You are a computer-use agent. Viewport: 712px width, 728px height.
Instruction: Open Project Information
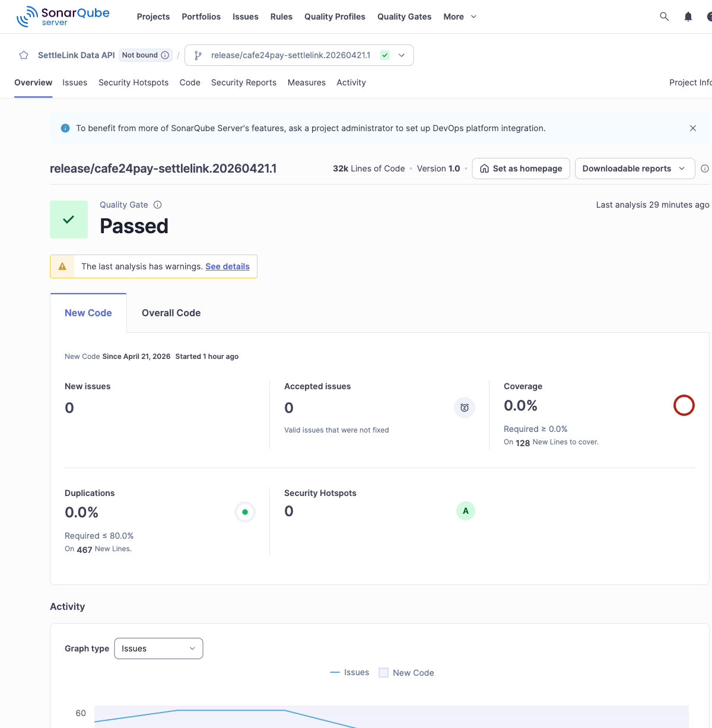[691, 82]
